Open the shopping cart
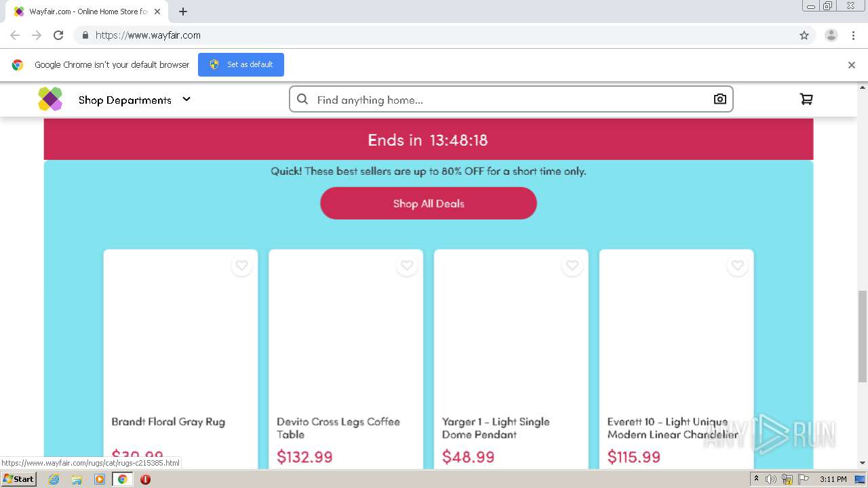 tap(806, 99)
